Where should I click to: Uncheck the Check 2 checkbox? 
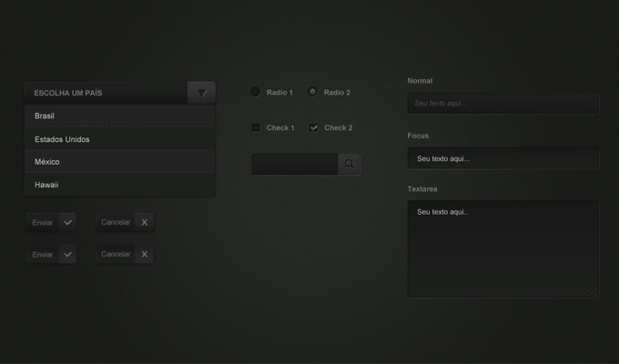pyautogui.click(x=313, y=127)
